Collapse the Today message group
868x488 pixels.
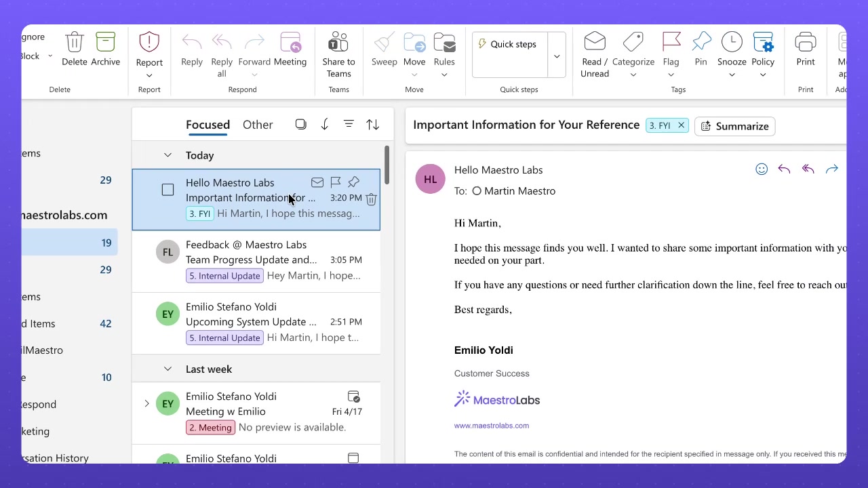[x=167, y=155]
